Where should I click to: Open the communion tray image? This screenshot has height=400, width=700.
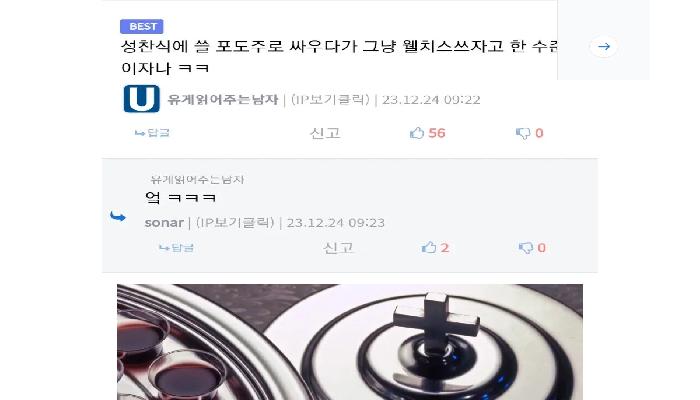tap(350, 342)
